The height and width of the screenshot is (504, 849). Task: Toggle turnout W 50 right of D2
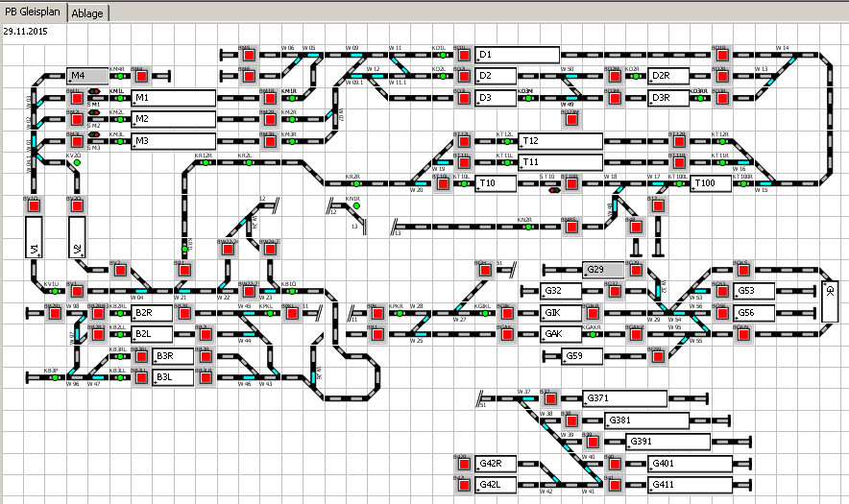(x=572, y=76)
